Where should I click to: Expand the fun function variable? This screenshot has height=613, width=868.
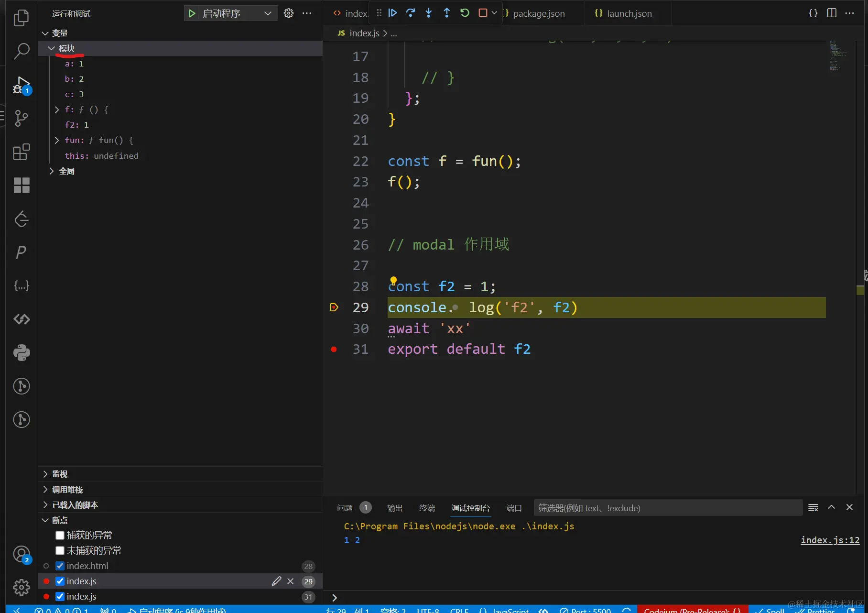coord(57,140)
